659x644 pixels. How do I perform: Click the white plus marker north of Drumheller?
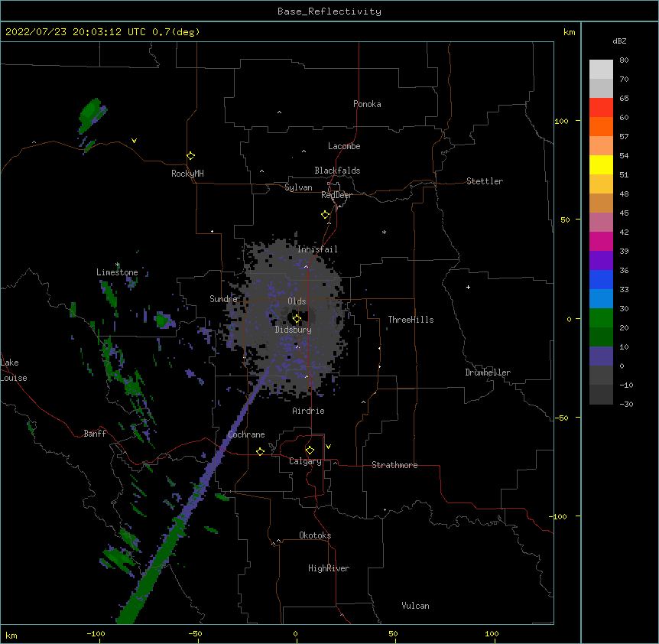click(468, 287)
